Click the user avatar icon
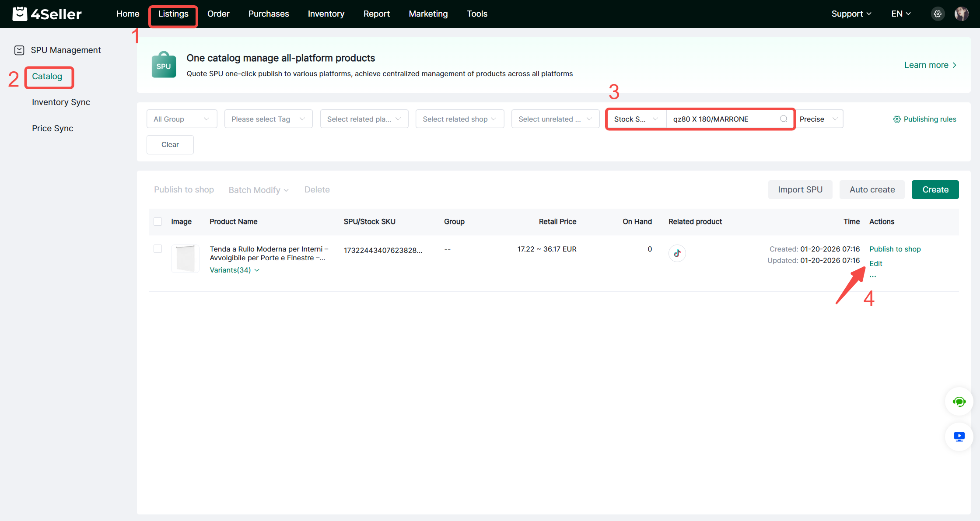Image resolution: width=980 pixels, height=521 pixels. [961, 14]
